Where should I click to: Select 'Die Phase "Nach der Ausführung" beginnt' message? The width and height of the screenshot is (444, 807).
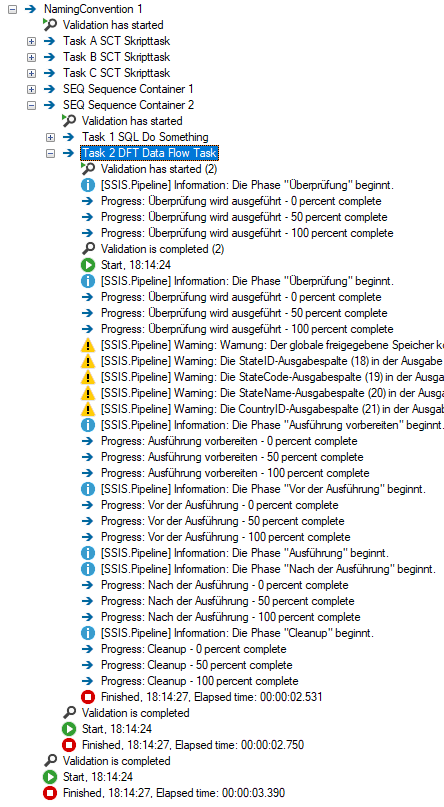point(269,569)
